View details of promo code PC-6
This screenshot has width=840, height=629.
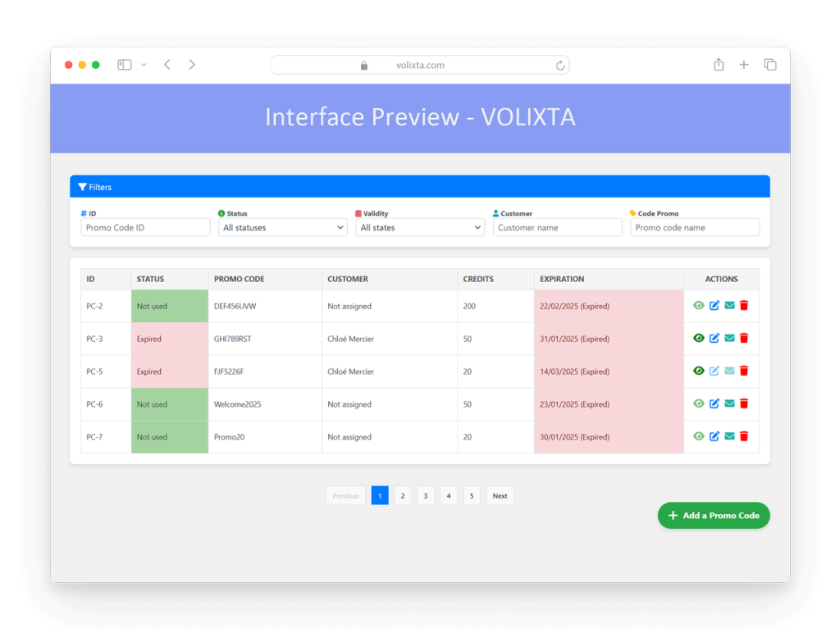click(699, 403)
